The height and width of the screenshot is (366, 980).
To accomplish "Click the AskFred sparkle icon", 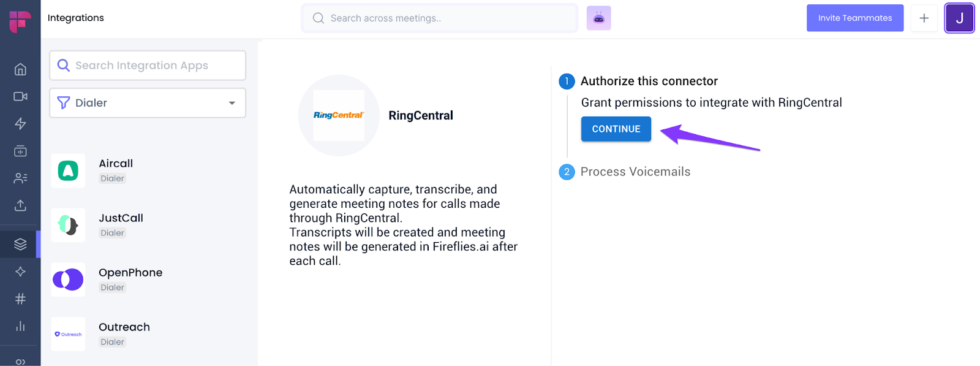I will pyautogui.click(x=20, y=271).
